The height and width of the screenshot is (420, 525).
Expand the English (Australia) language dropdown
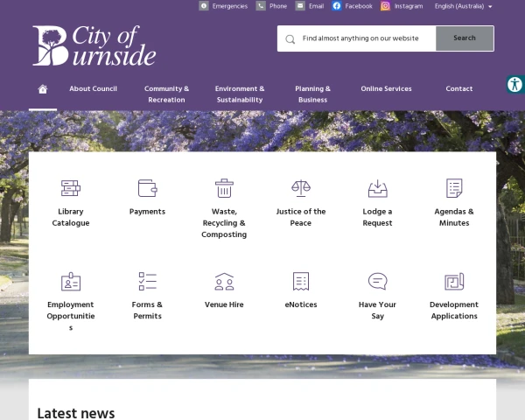464,6
